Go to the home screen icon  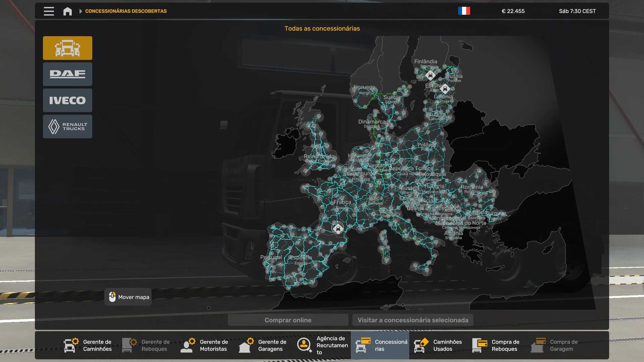pos(67,11)
